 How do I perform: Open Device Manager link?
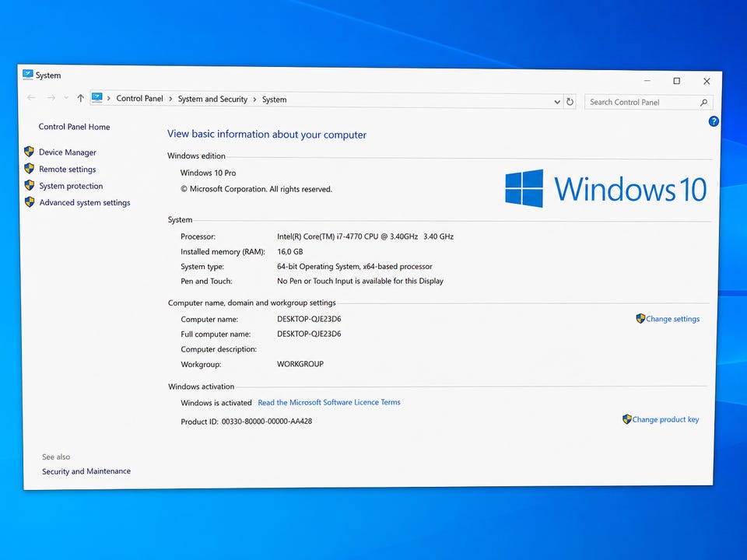coord(68,152)
